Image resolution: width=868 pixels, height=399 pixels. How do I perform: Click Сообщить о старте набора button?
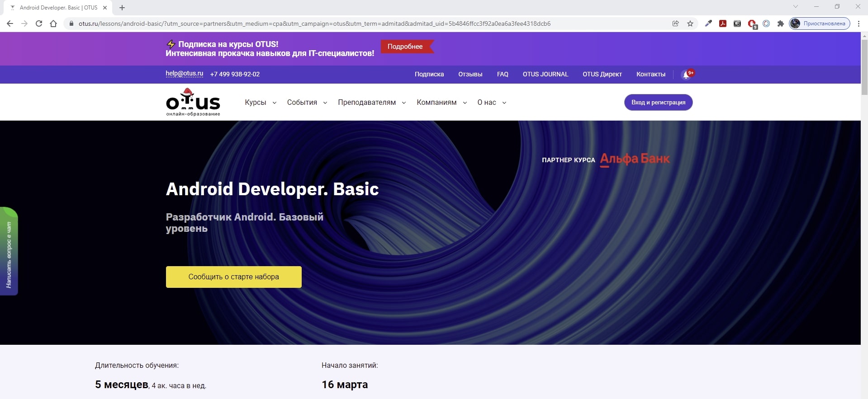(234, 277)
